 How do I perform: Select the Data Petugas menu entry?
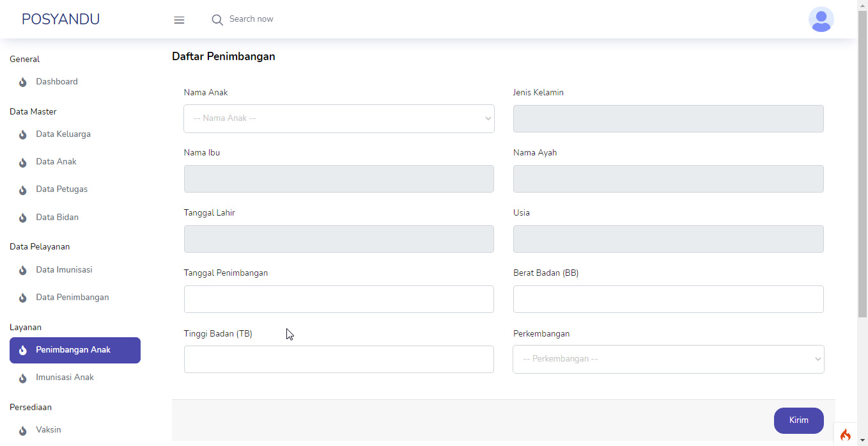pyautogui.click(x=61, y=189)
